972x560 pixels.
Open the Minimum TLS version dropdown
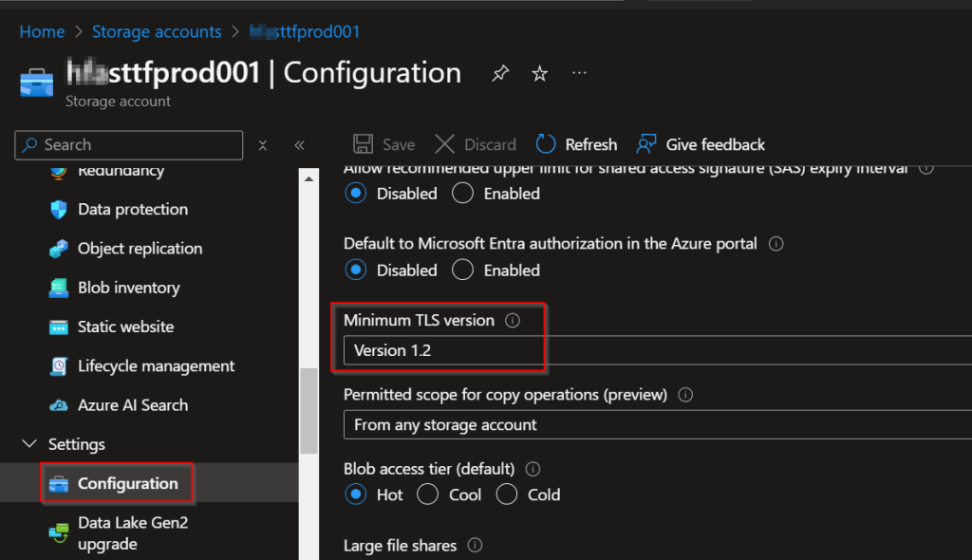658,350
